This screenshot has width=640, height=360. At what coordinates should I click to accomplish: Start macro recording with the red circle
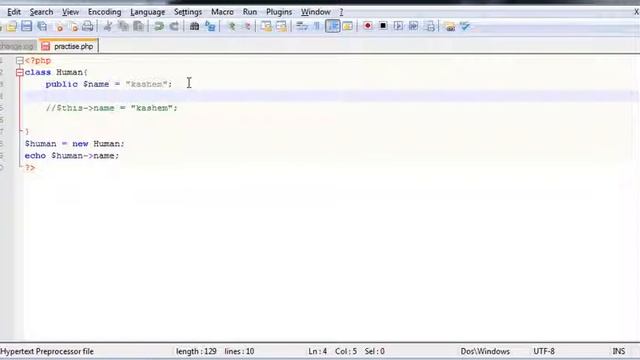tap(368, 26)
